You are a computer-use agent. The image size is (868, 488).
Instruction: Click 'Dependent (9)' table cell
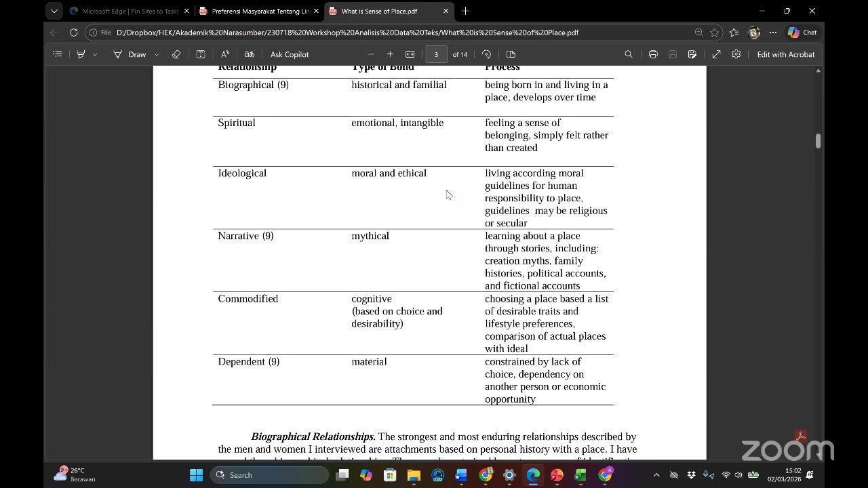point(248,362)
